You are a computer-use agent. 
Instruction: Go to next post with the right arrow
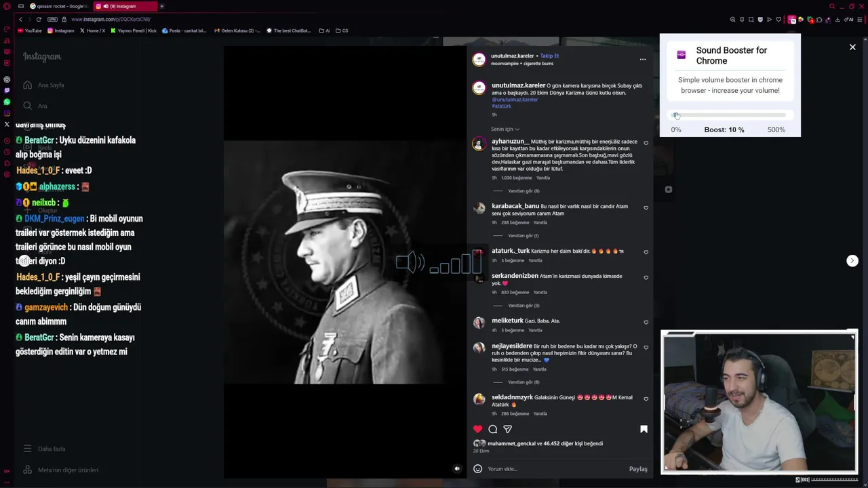click(x=852, y=261)
